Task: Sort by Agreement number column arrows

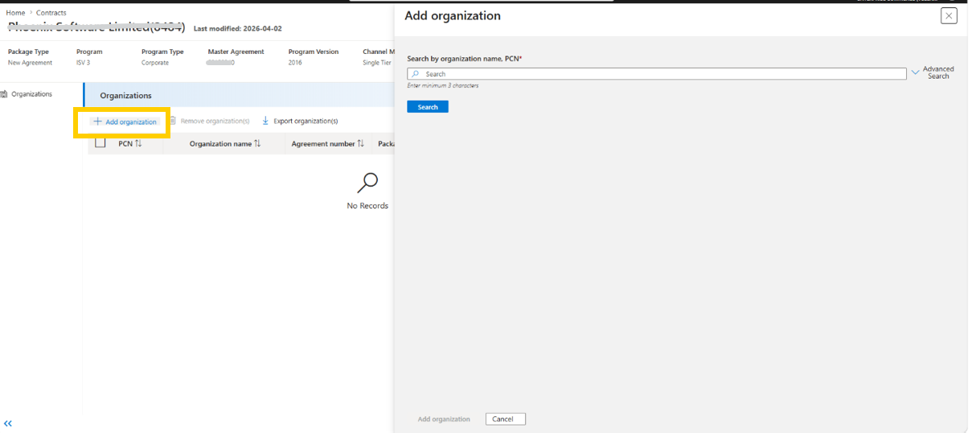Action: tap(361, 143)
